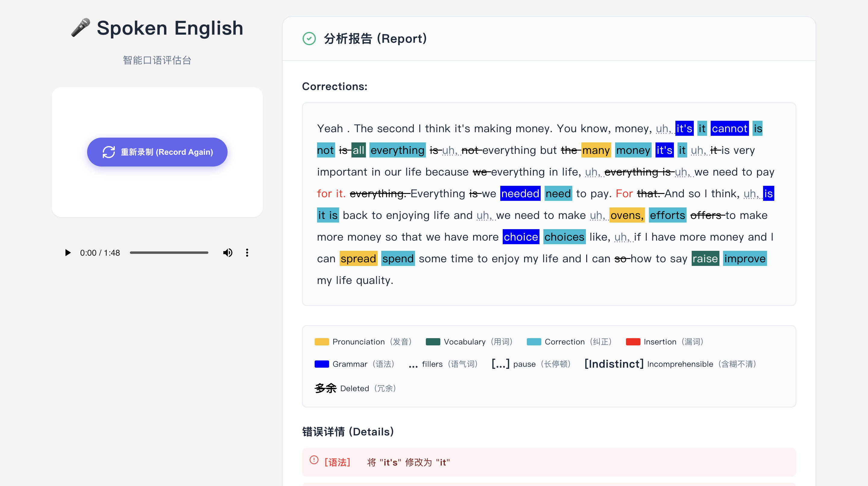Click the red Insertion legend swatch
Image resolution: width=868 pixels, height=486 pixels.
633,341
